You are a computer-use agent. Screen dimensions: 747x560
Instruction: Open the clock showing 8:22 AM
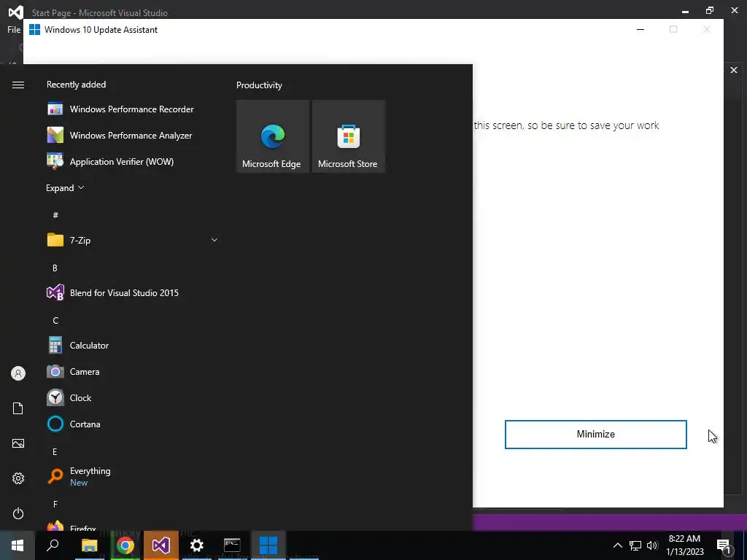coord(684,545)
